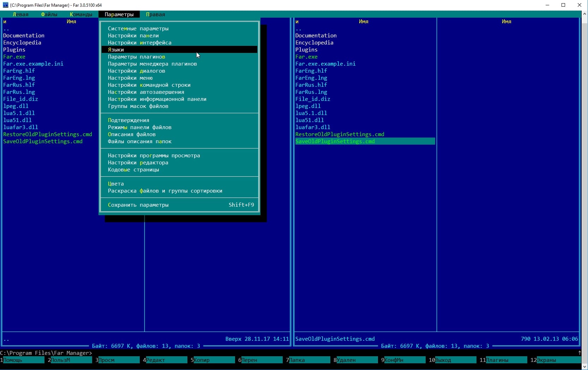Go to parent directory in right panel
The image size is (588, 370).
(299, 29)
